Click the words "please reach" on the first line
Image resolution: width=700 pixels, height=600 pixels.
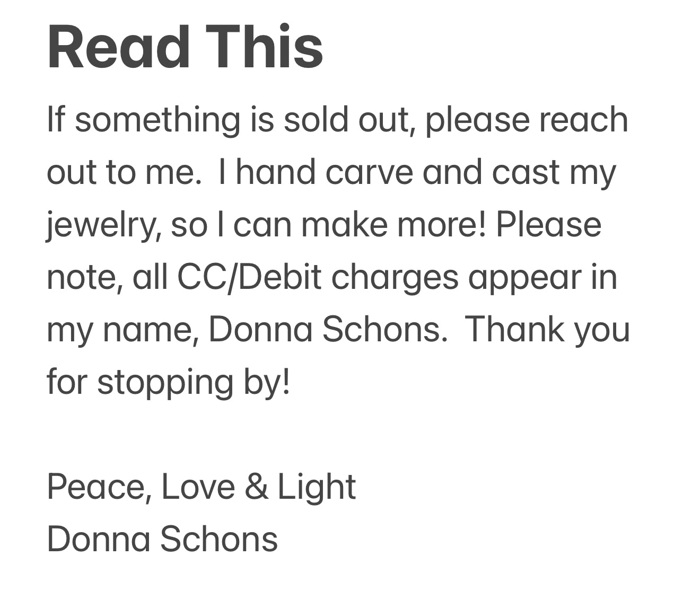pyautogui.click(x=527, y=120)
